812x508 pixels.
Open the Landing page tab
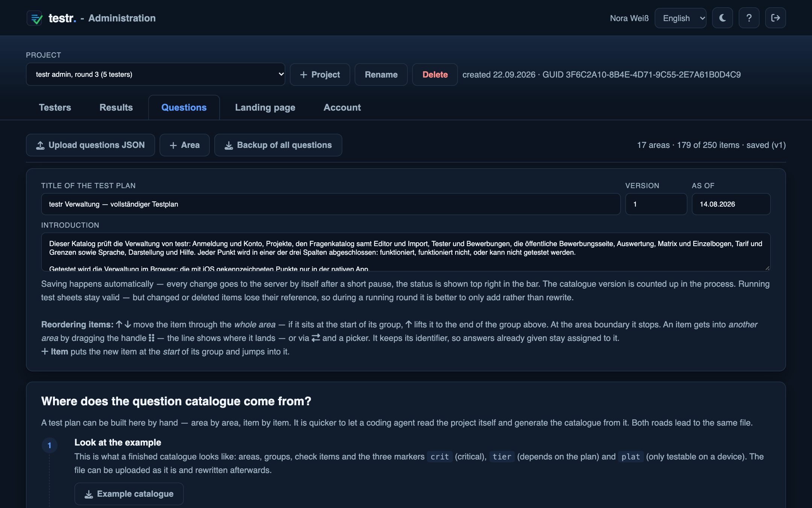click(x=265, y=108)
